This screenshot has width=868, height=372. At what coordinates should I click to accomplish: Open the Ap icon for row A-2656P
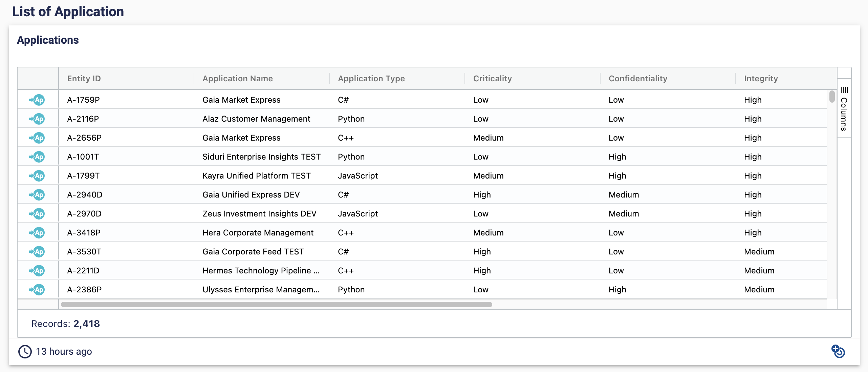(37, 138)
